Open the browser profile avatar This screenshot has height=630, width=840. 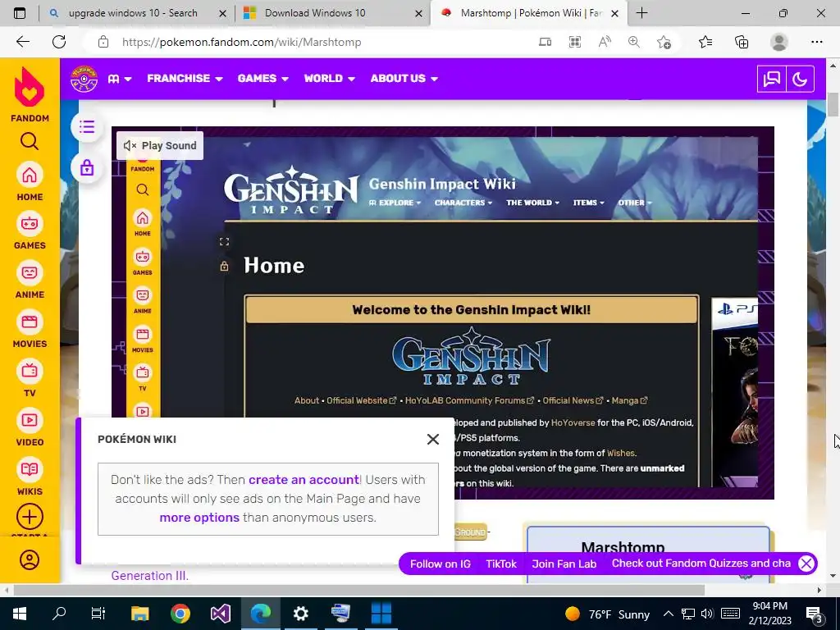pos(779,42)
